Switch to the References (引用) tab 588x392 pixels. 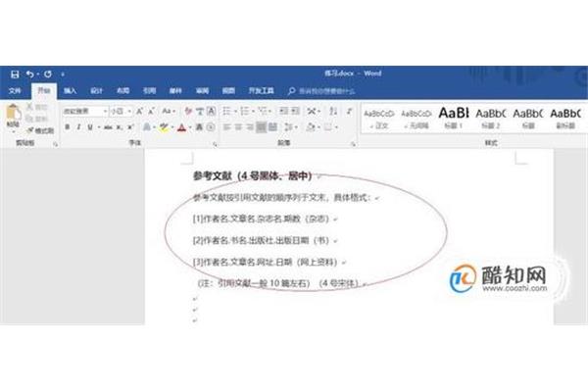[149, 91]
